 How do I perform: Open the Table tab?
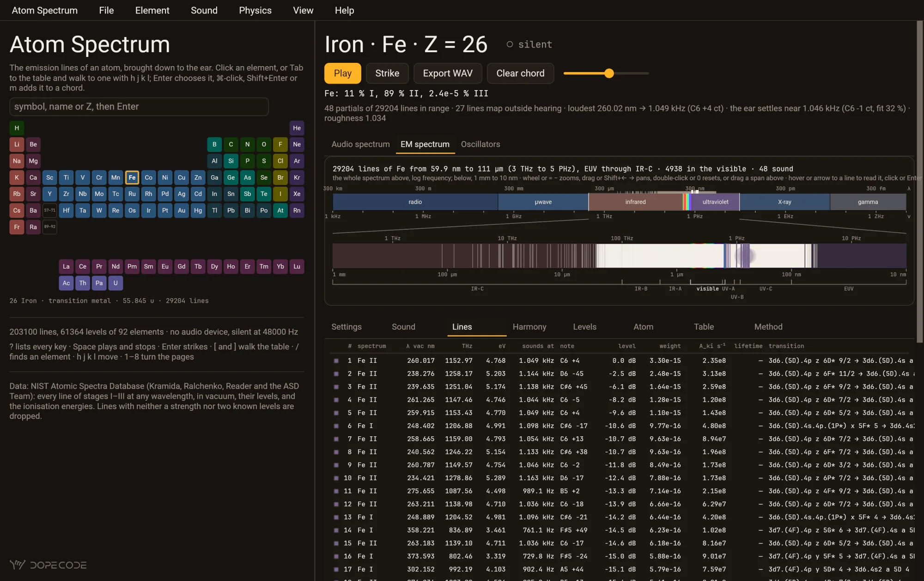point(704,327)
